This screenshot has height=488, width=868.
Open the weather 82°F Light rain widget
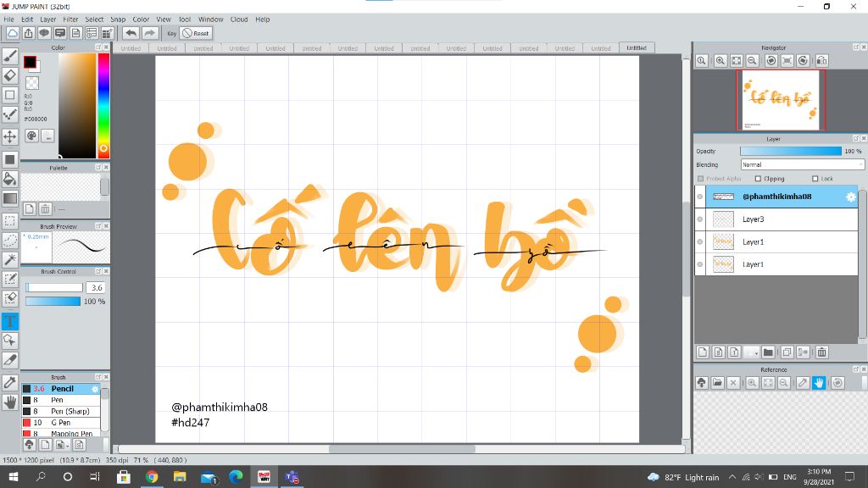click(x=683, y=477)
